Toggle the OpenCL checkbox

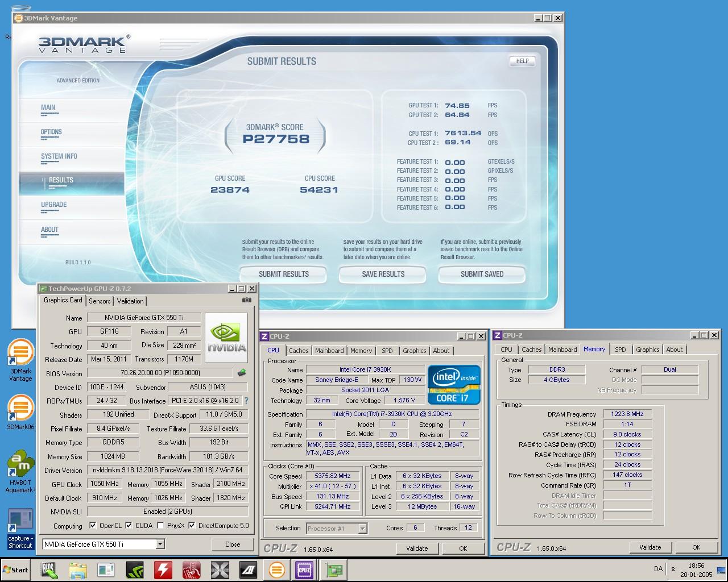click(94, 526)
